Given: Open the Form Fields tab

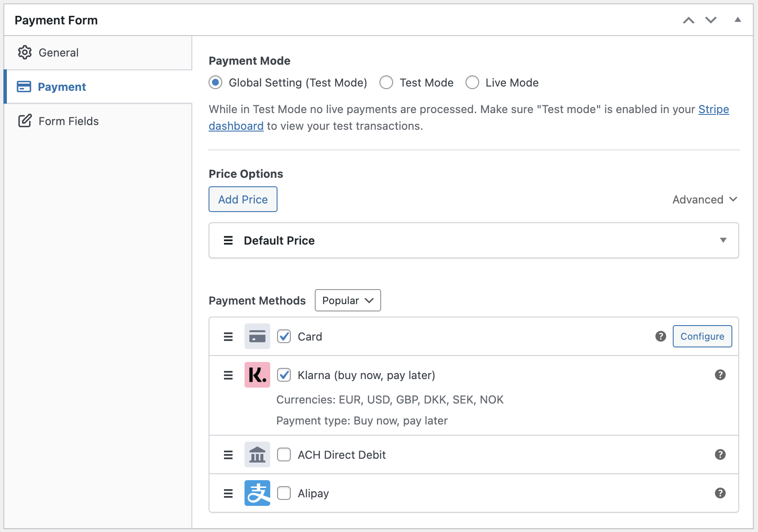Looking at the screenshot, I should (69, 121).
